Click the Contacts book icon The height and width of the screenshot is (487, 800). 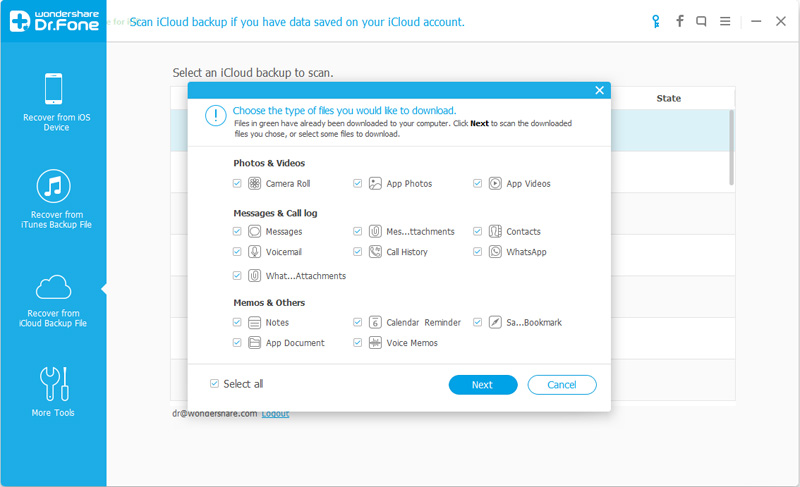pos(495,232)
